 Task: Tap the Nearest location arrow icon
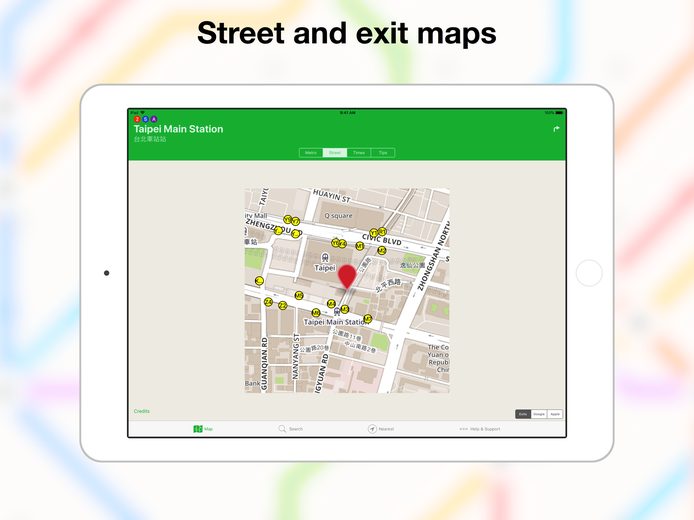[372, 429]
